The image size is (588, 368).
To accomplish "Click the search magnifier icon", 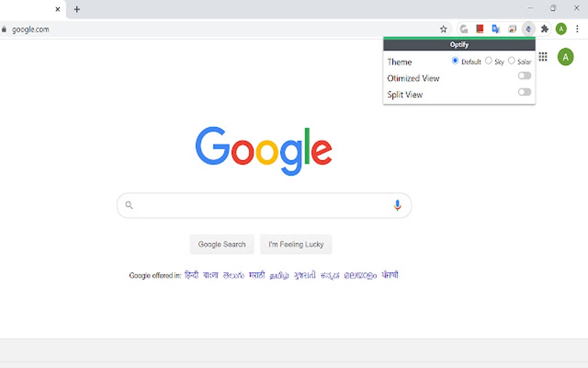I will (x=129, y=205).
